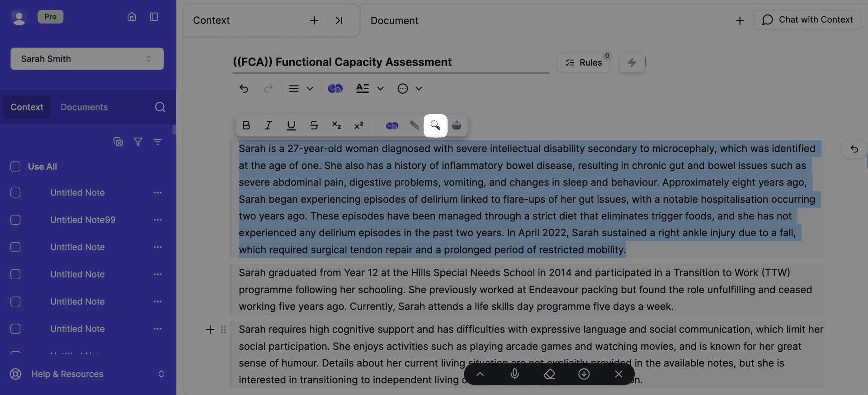
Task: Select the Context tab in sidebar
Action: [27, 107]
